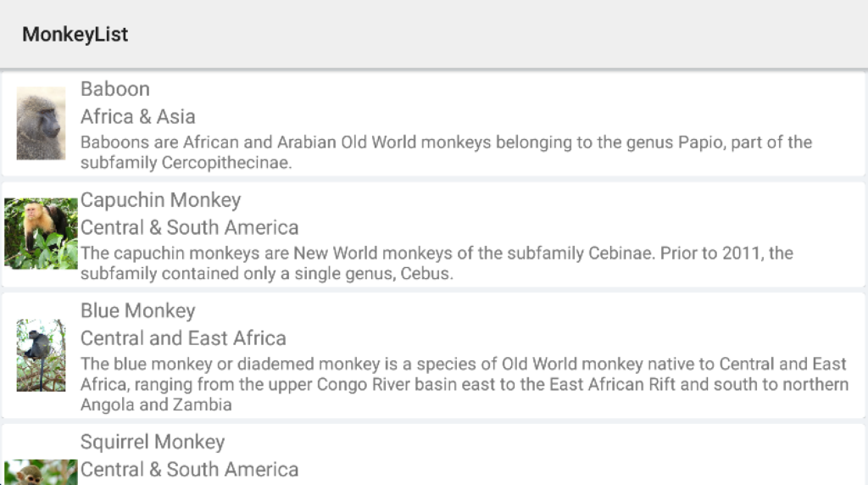Click Central & South America under Capuchin Monkey
Screen dimensions: 868x485
click(x=190, y=227)
